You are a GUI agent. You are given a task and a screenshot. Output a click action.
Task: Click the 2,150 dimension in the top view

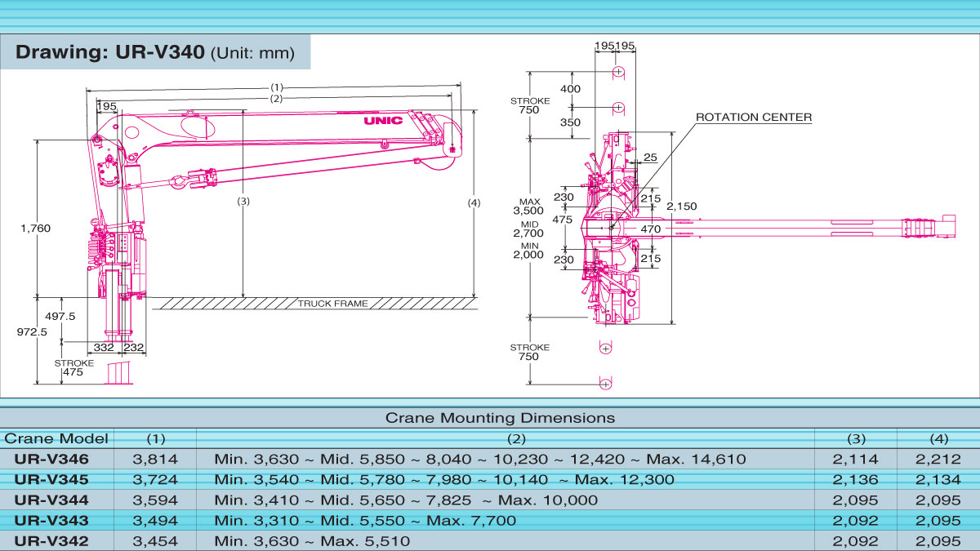[682, 207]
